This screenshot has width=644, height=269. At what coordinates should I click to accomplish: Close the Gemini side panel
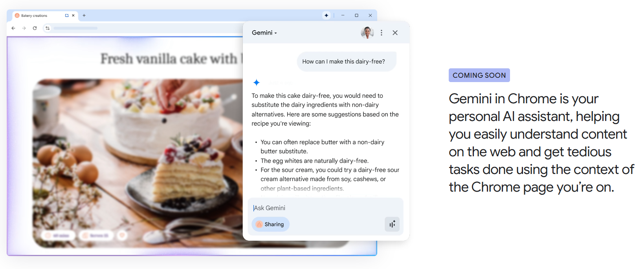pos(395,33)
